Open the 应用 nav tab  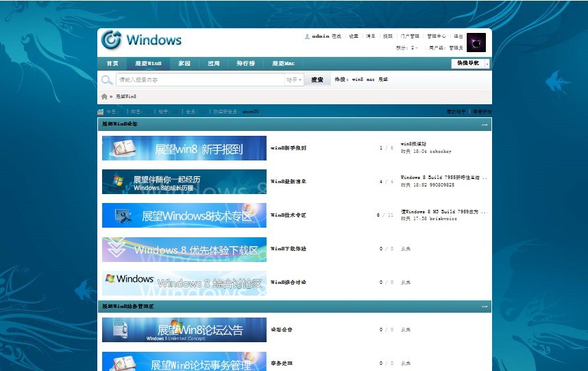click(213, 63)
